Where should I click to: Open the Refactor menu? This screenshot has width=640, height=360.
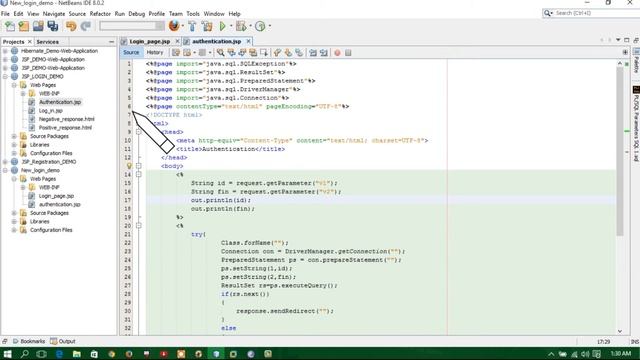(100, 14)
